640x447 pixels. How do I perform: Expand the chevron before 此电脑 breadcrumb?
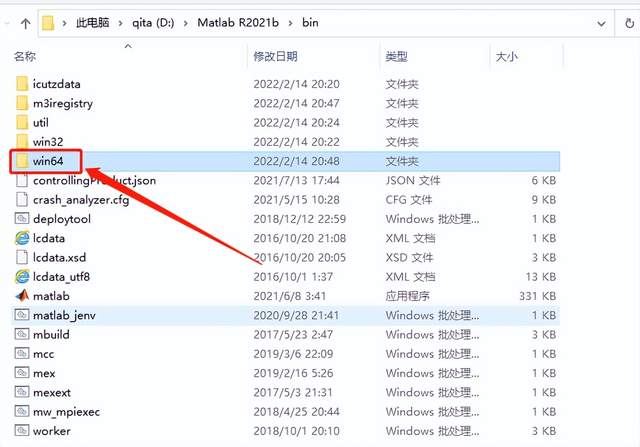point(64,23)
